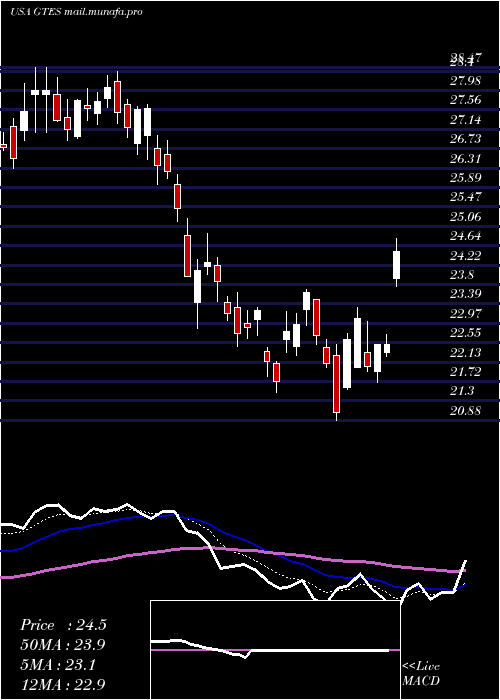Click the latest gapped-up white candlestick
The image size is (500, 700).
tap(396, 263)
